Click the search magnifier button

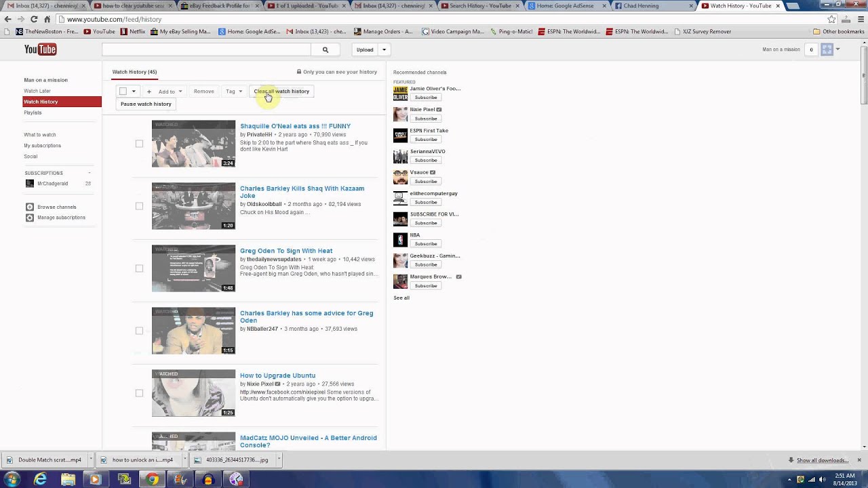tap(325, 49)
